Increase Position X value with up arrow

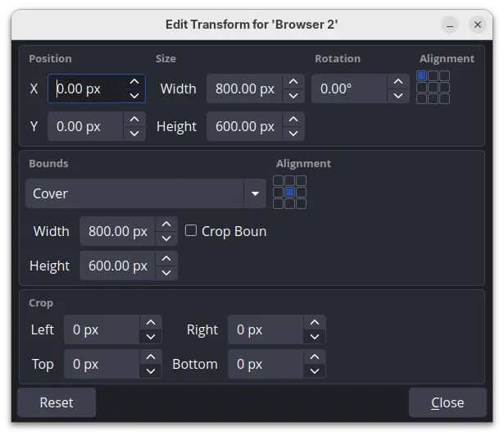click(x=134, y=81)
